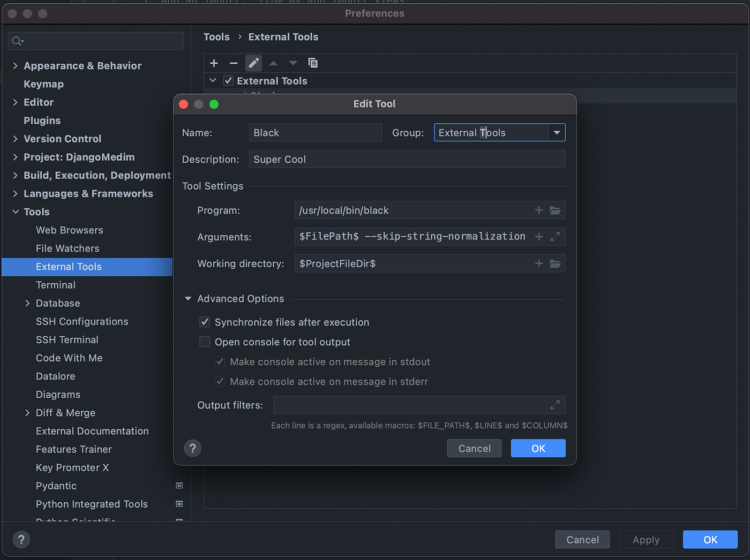
Task: Expand the Version Control section in the sidebar
Action: coord(15,139)
